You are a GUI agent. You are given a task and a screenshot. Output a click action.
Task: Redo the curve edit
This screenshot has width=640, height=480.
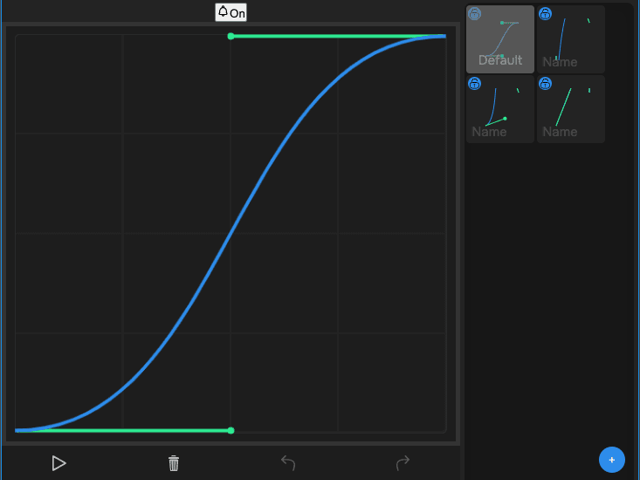click(x=403, y=462)
